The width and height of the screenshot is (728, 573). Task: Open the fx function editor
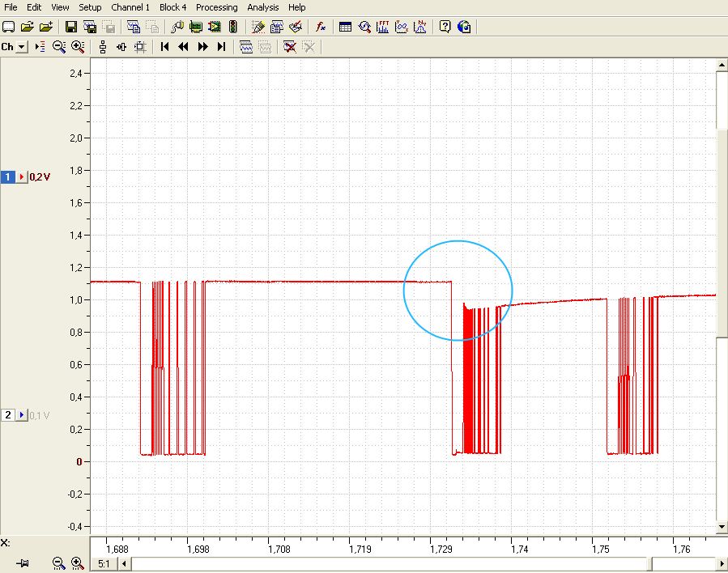pos(321,27)
